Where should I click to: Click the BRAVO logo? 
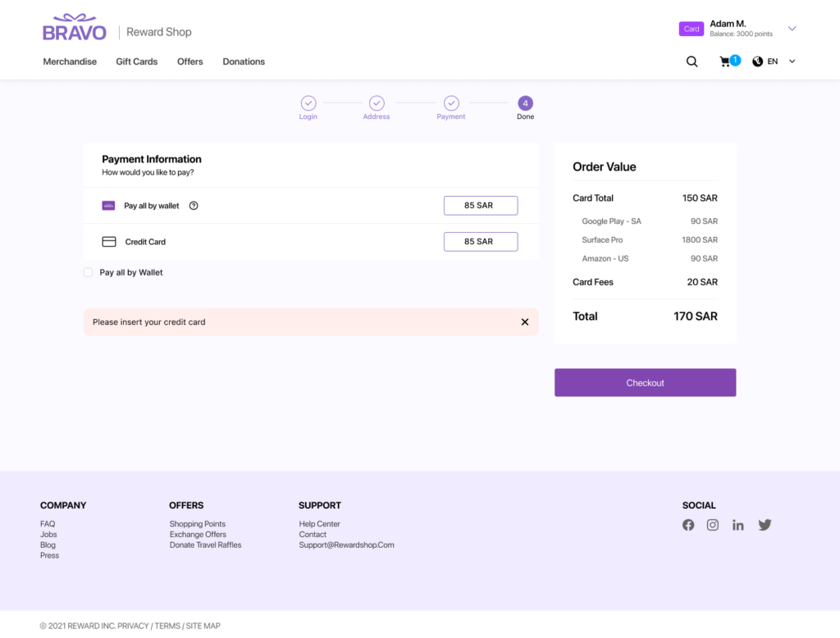[x=75, y=29]
